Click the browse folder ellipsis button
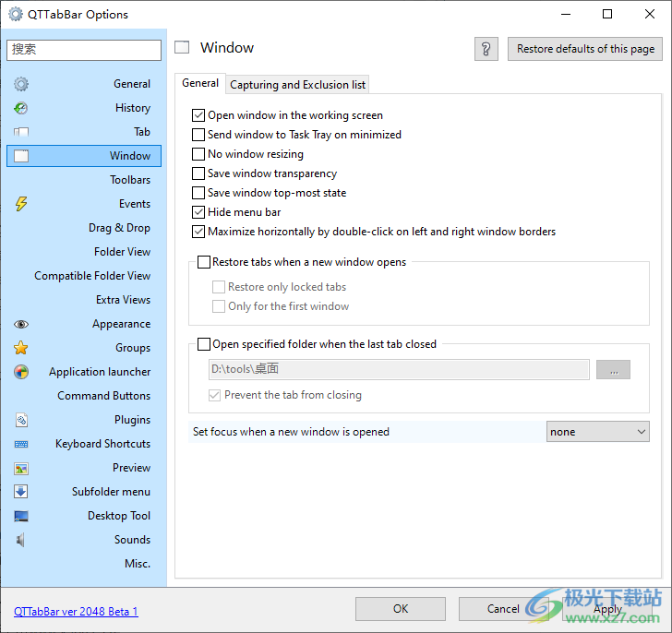672x633 pixels. pyautogui.click(x=613, y=370)
